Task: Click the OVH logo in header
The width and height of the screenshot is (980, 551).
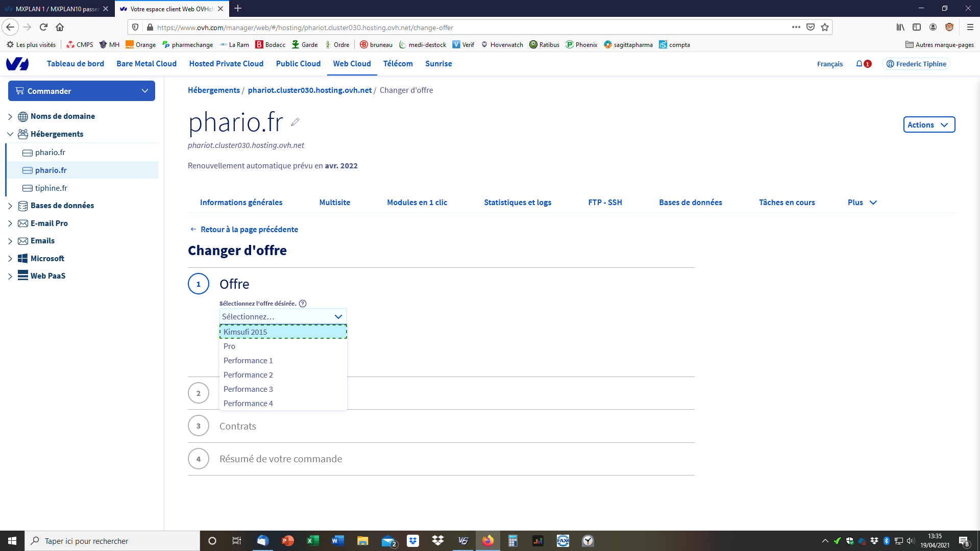Action: (17, 64)
